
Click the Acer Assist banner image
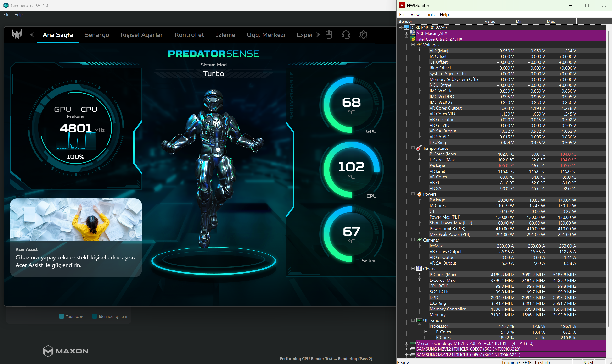click(76, 220)
